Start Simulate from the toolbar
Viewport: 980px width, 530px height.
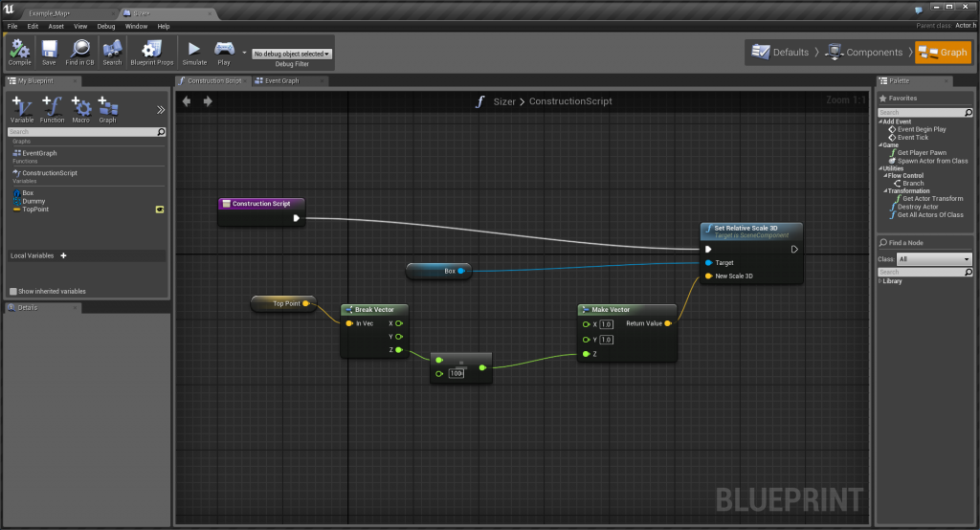click(x=193, y=52)
